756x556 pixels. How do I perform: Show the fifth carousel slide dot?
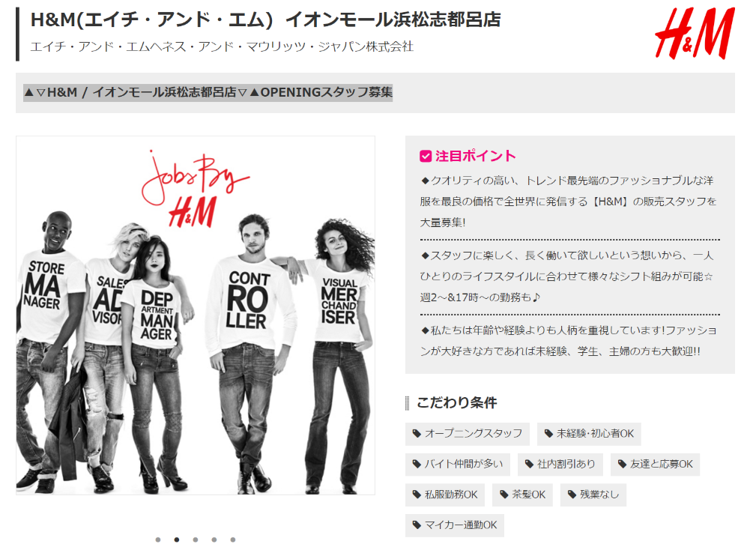233,540
